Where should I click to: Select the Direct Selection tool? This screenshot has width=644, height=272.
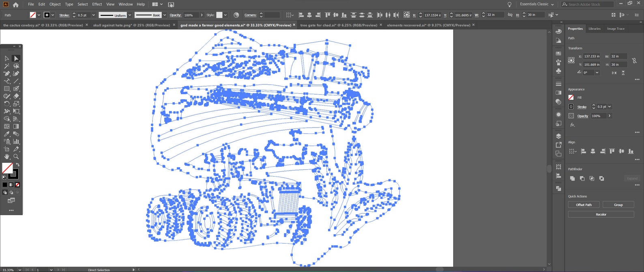[x=16, y=58]
